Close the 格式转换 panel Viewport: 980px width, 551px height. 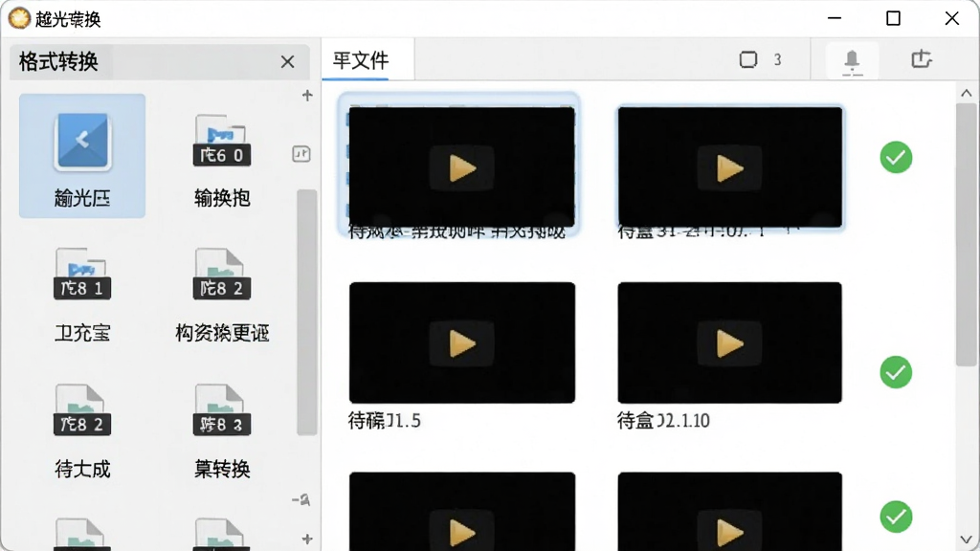[x=287, y=62]
